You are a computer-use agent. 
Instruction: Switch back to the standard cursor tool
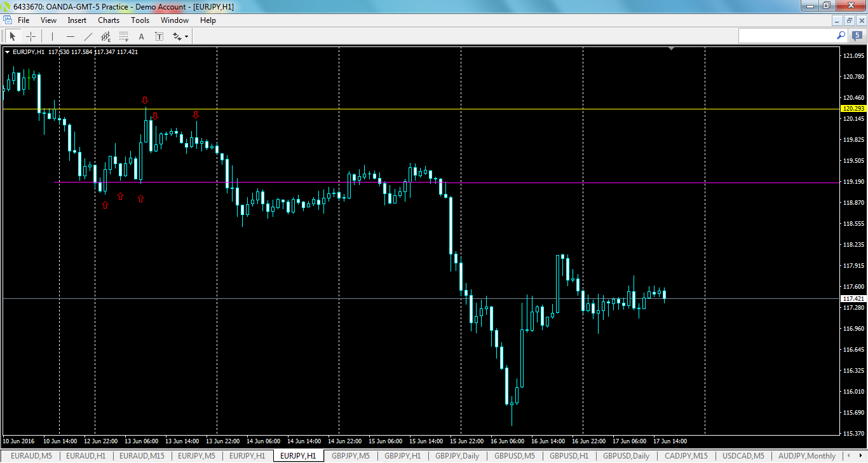pos(13,36)
